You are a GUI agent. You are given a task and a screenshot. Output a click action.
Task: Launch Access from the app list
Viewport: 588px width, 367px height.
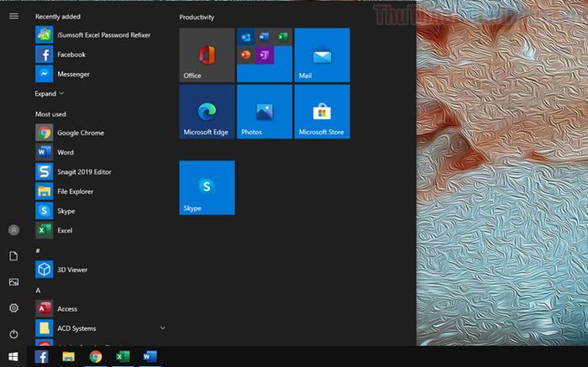pos(100,308)
